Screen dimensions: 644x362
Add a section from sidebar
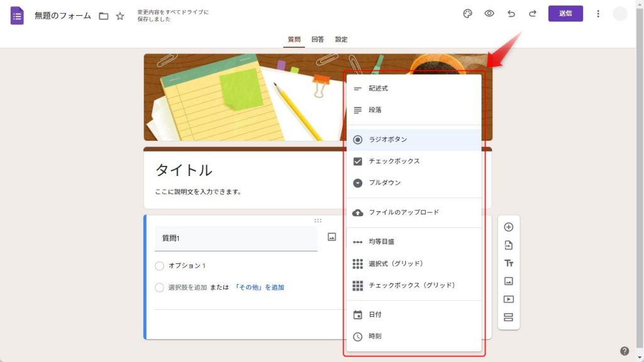coord(508,317)
